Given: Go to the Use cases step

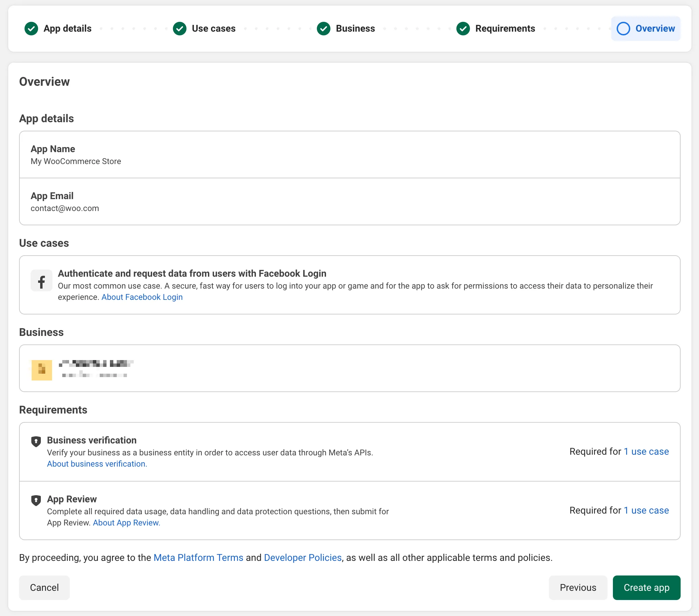Looking at the screenshot, I should 204,29.
